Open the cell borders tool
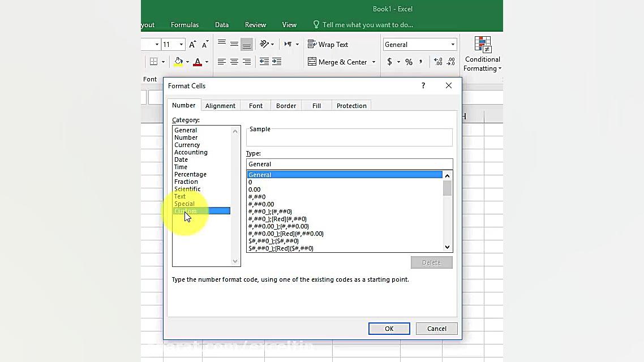 click(x=153, y=62)
